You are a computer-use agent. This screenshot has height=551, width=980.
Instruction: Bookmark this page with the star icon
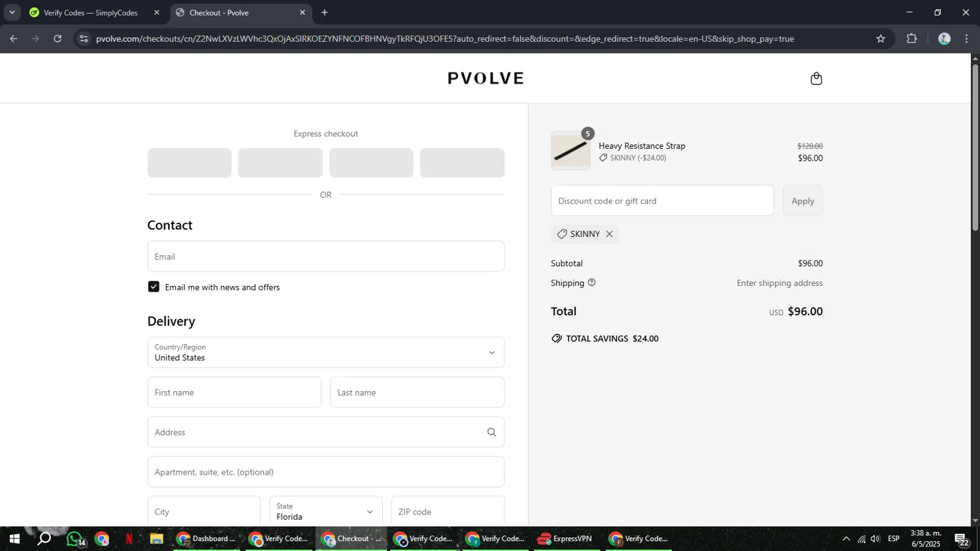(x=881, y=39)
